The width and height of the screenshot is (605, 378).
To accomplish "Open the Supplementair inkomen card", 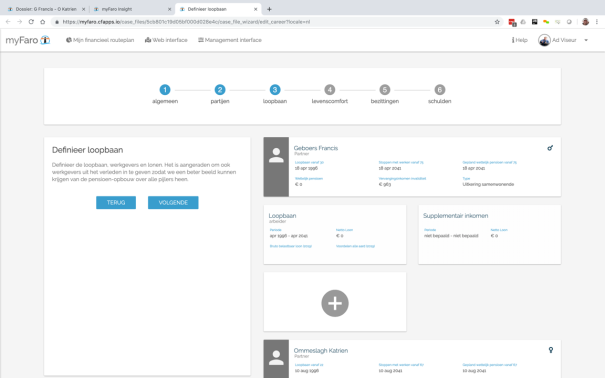I will [x=490, y=235].
